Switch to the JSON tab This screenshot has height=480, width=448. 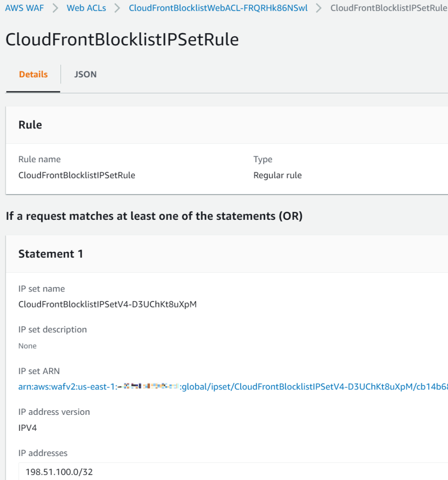(85, 74)
